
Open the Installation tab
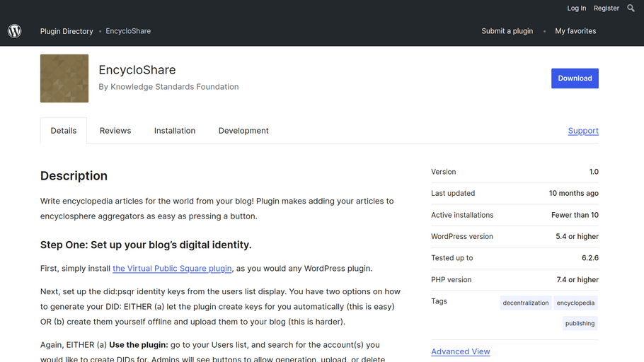(x=175, y=131)
